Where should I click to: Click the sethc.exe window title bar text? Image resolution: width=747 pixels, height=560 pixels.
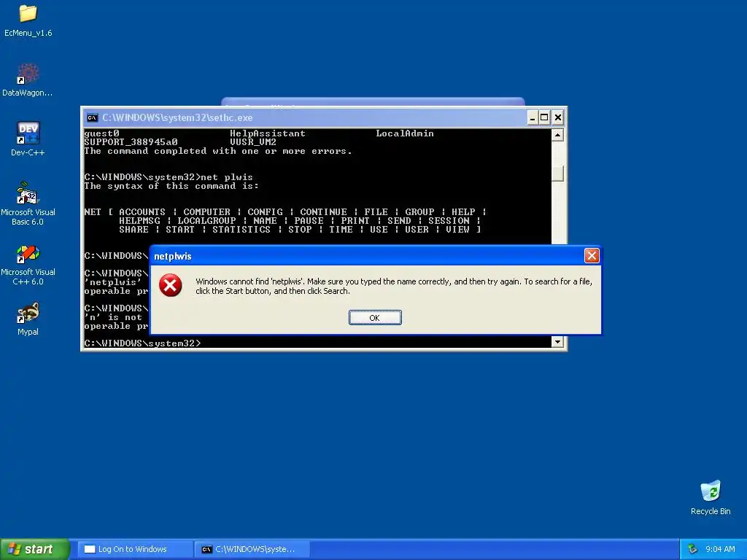tap(177, 117)
